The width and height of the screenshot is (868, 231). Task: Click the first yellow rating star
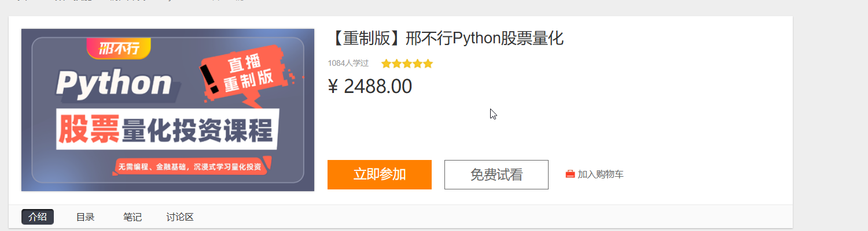tap(386, 64)
